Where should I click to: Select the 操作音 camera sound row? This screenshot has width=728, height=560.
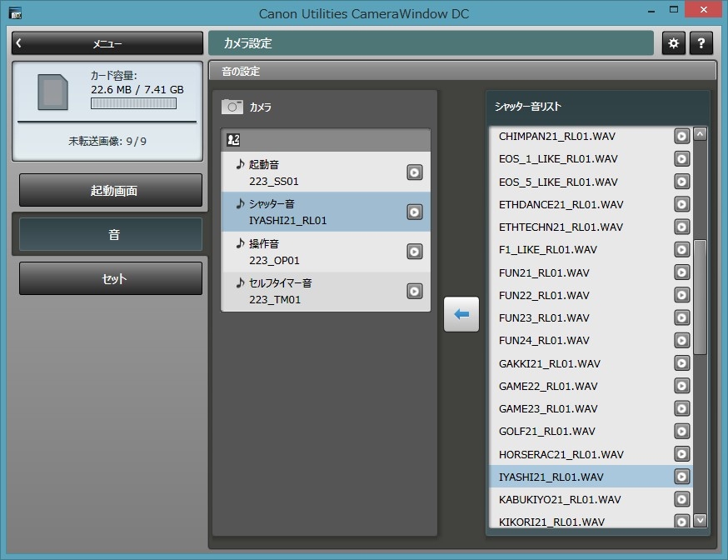326,252
